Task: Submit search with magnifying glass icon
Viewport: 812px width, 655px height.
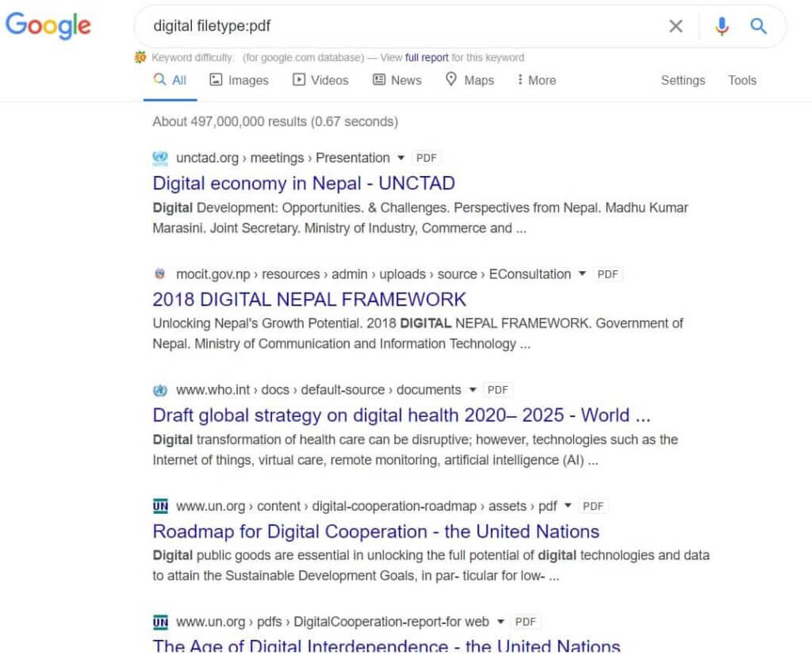Action: tap(759, 26)
